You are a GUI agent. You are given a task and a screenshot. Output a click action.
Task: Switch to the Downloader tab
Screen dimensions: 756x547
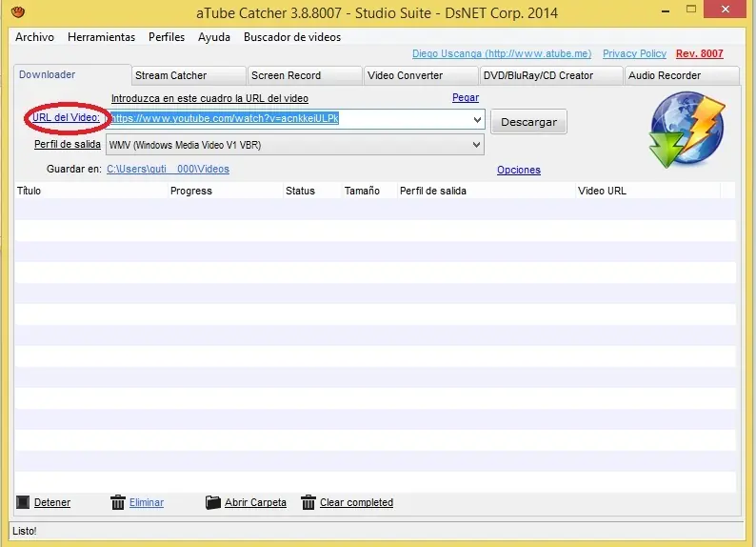pos(72,74)
